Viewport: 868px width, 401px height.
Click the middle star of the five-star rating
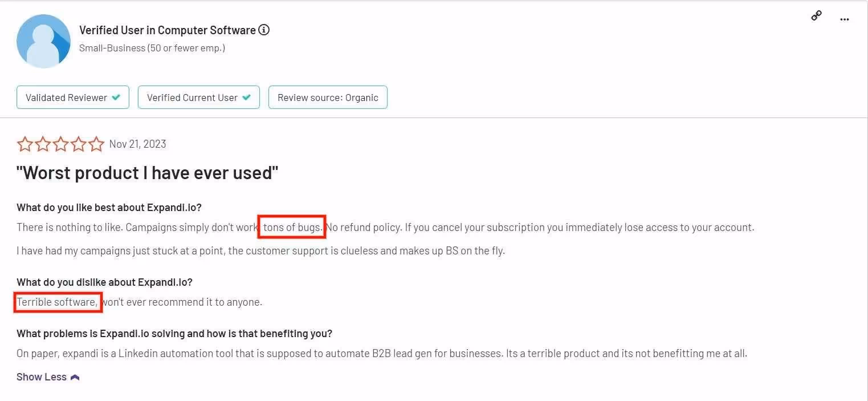point(60,144)
